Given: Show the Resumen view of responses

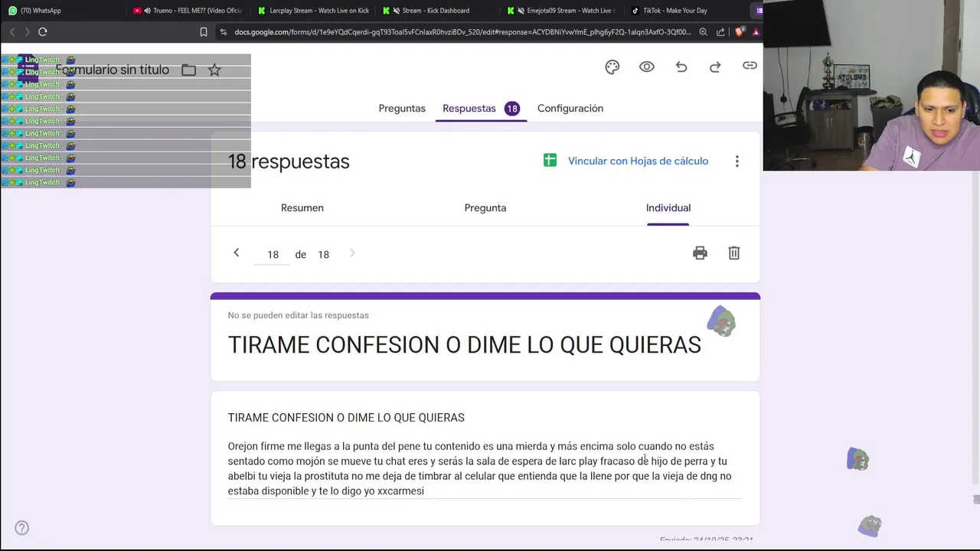Looking at the screenshot, I should coord(302,207).
